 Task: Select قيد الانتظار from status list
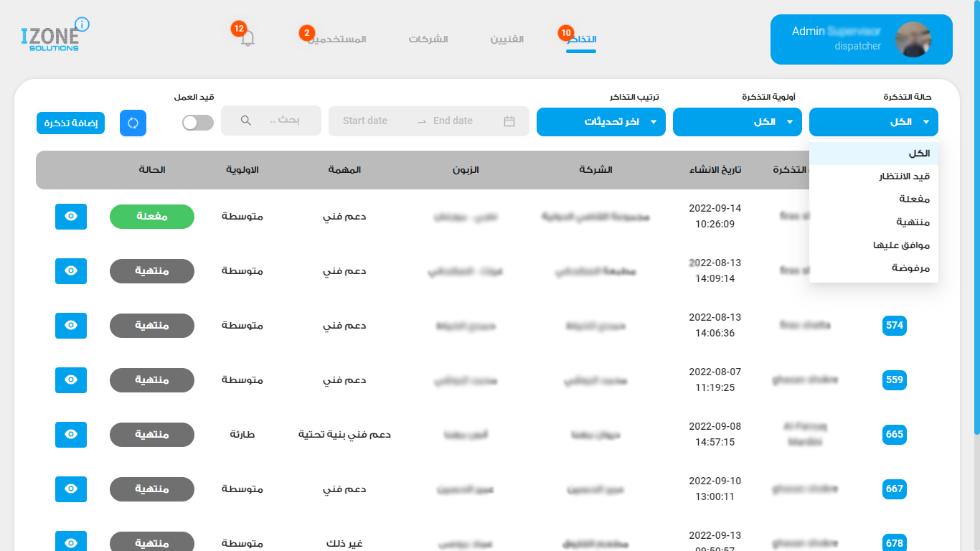(x=904, y=176)
